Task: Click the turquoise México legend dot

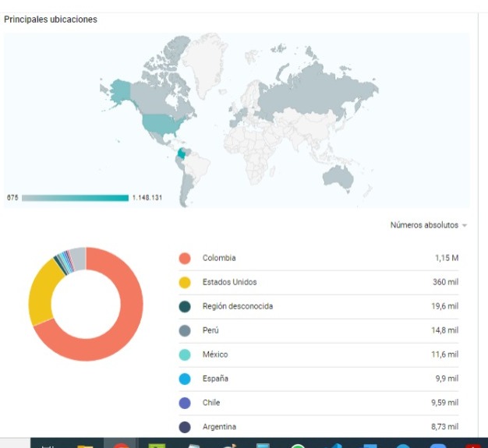Action: click(185, 355)
